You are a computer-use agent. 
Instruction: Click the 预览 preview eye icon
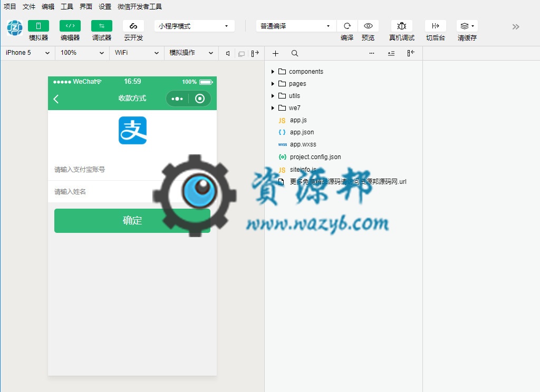point(368,26)
